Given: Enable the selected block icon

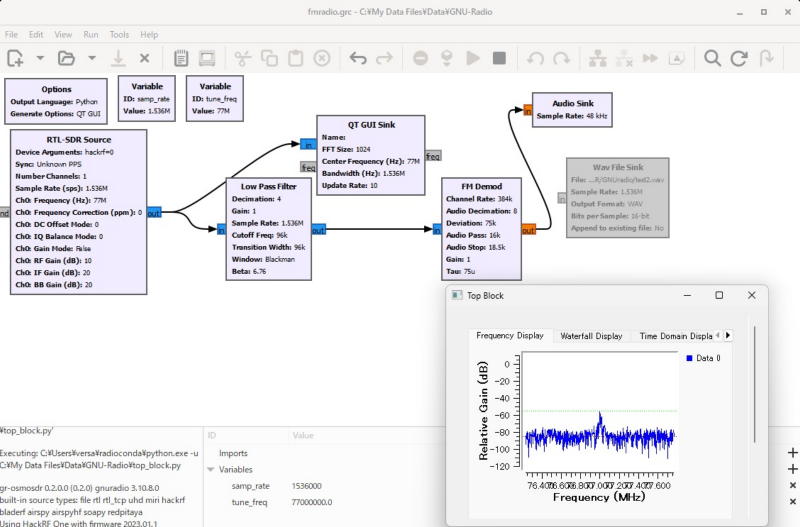Looking at the screenshot, I should [597, 58].
